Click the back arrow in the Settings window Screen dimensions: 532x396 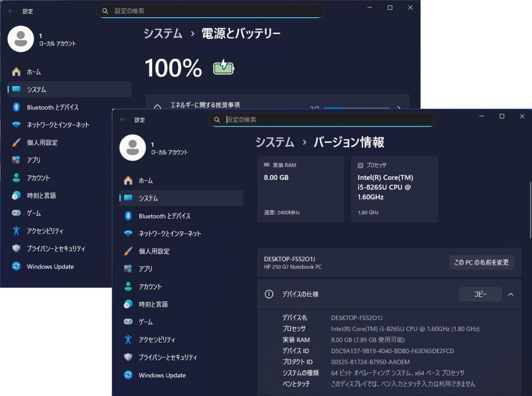click(x=122, y=120)
